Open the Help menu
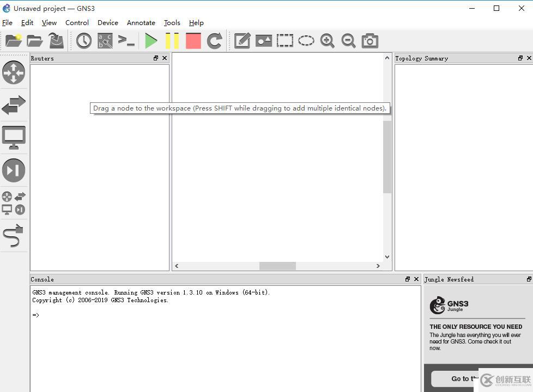 (x=196, y=23)
